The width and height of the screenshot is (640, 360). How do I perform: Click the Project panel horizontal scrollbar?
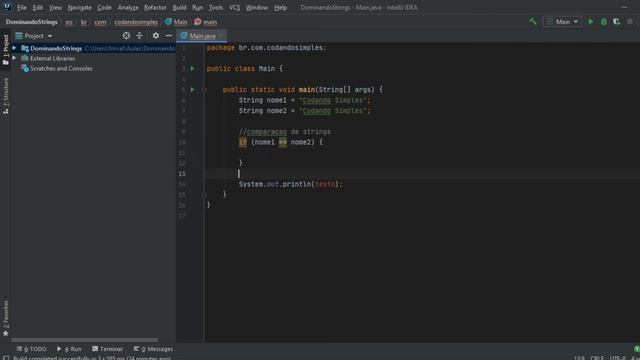84,340
